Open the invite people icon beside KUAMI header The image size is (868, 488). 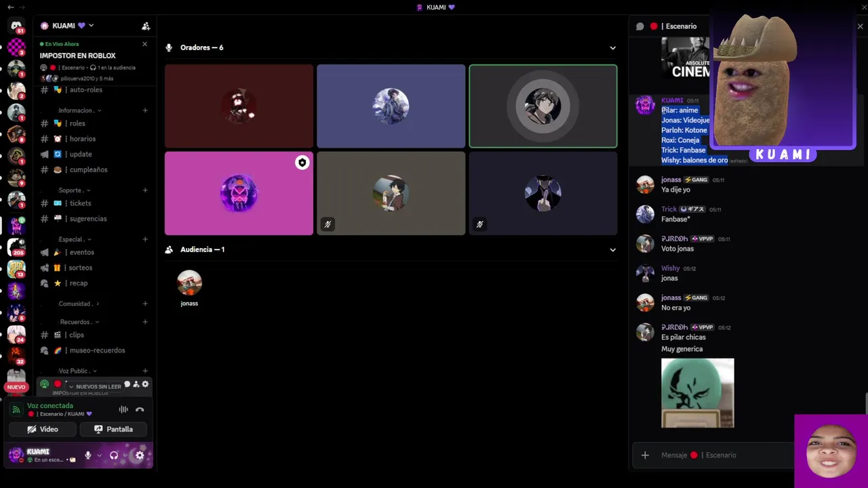click(146, 26)
